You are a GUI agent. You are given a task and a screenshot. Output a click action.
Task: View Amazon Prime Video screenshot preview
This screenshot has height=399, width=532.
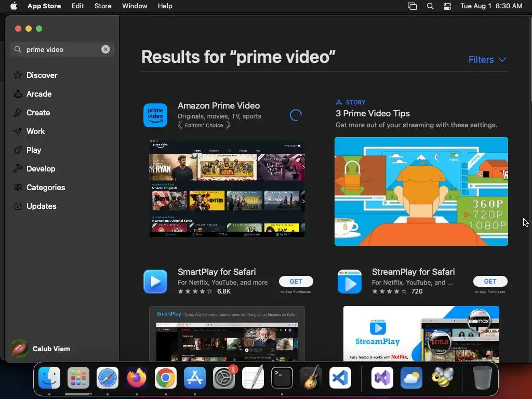(227, 188)
